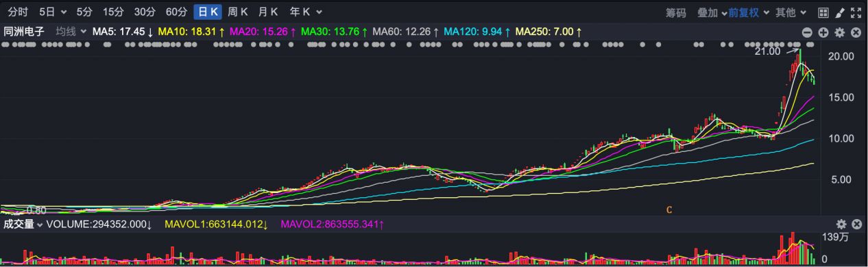Select the 周K weekly candlestick tab
The width and height of the screenshot is (868, 267).
coord(237,12)
